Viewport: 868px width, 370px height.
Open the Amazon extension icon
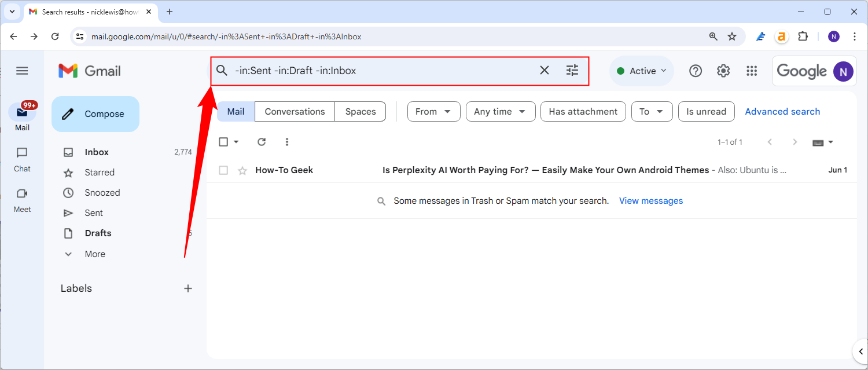(782, 36)
